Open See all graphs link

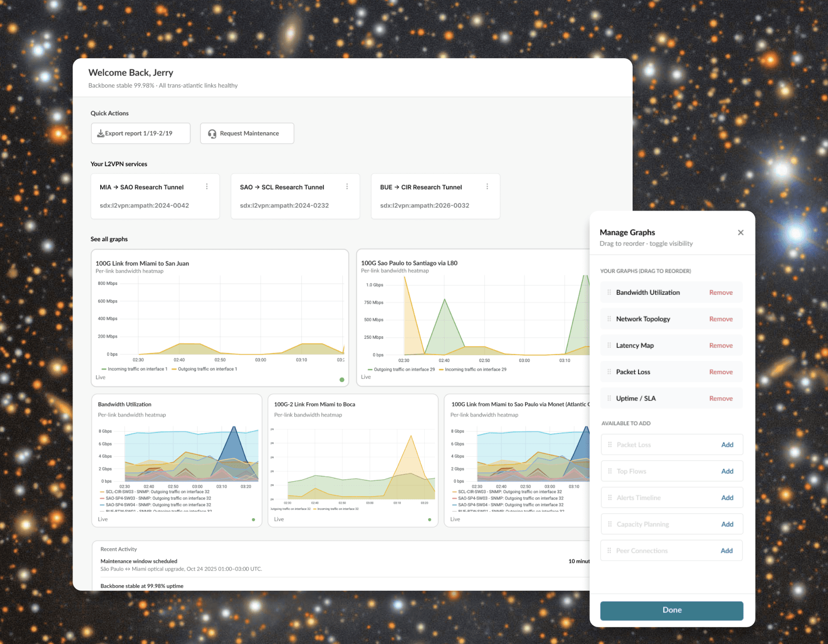click(x=109, y=239)
